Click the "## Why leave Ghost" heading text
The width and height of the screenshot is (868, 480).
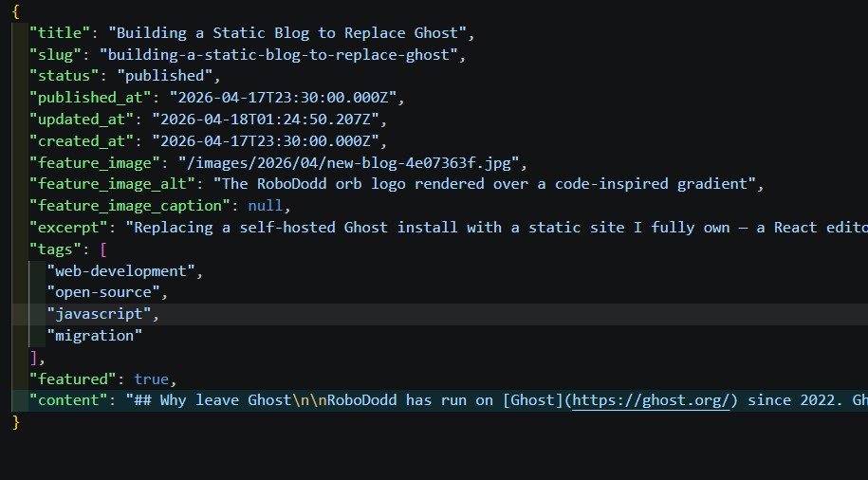(x=212, y=400)
